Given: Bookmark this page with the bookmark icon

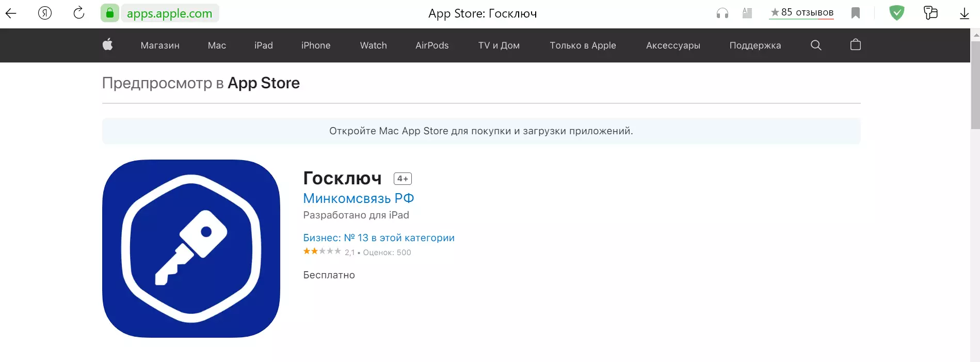Looking at the screenshot, I should (856, 13).
